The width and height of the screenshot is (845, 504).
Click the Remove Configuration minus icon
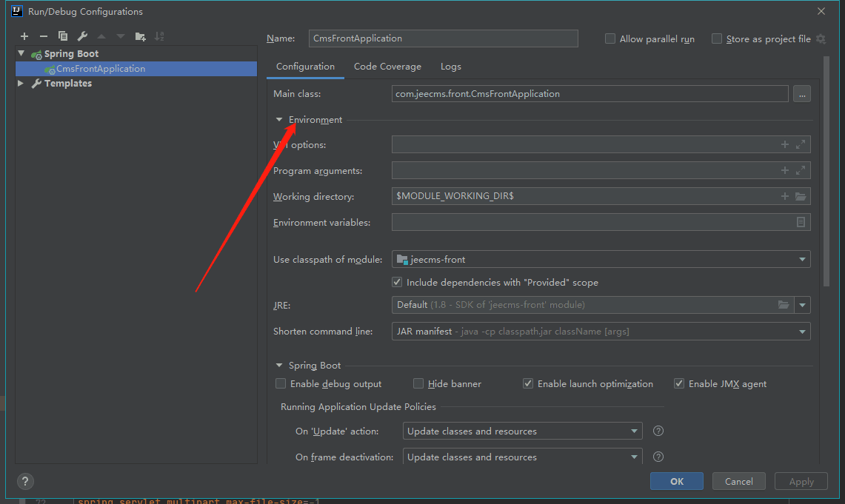(44, 36)
